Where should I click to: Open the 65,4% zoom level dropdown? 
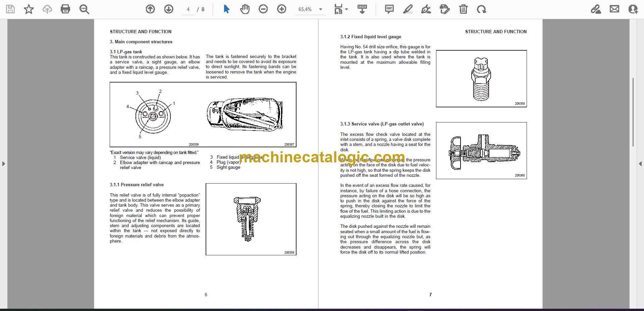click(310, 9)
